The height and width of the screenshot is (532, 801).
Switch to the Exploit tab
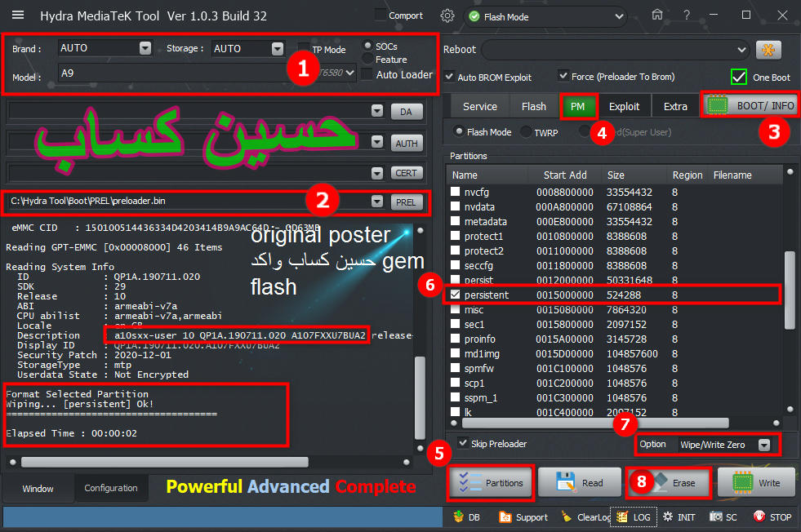click(625, 106)
